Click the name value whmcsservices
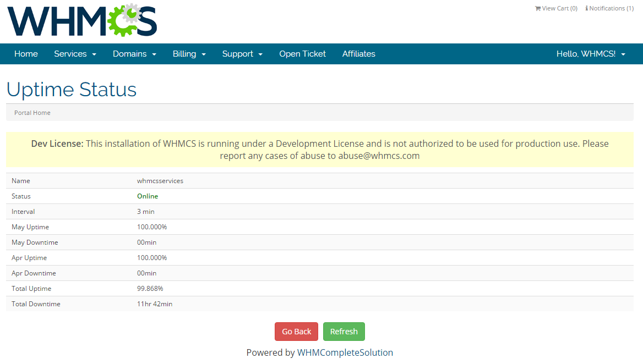643x364 pixels. click(x=160, y=181)
